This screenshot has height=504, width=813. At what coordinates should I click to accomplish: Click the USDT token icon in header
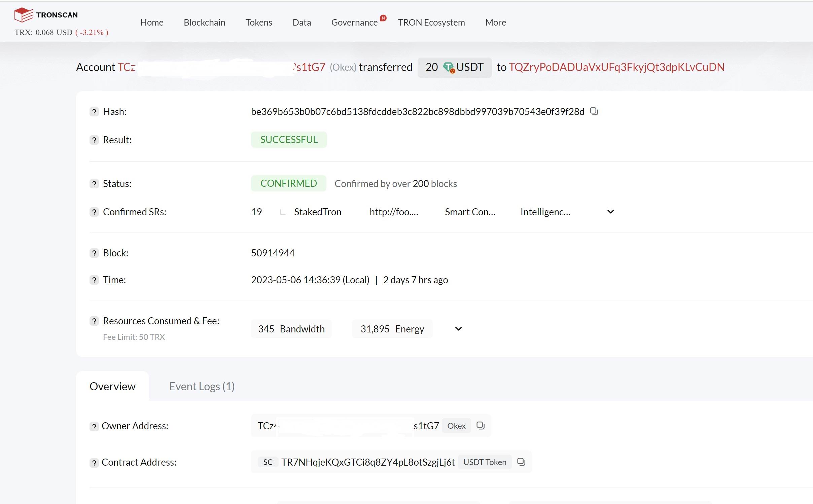click(449, 67)
